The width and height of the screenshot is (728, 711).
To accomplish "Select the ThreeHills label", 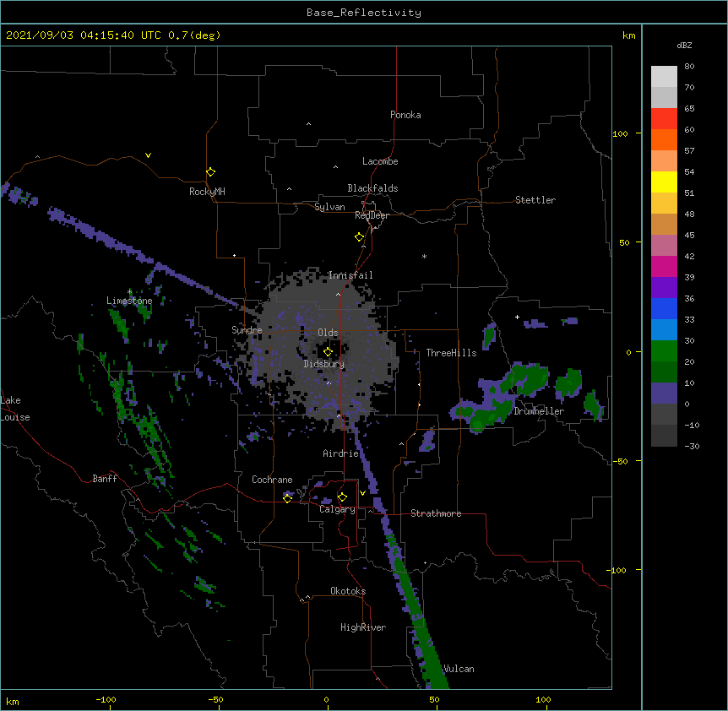I will pos(451,353).
